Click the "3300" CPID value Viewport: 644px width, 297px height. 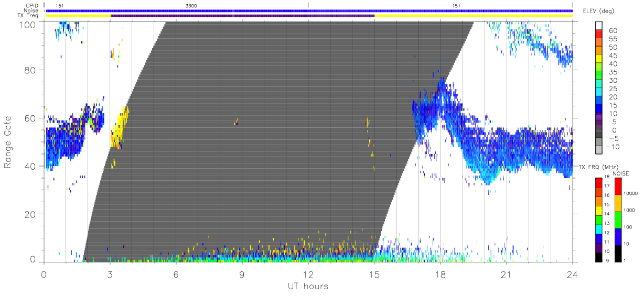click(191, 5)
